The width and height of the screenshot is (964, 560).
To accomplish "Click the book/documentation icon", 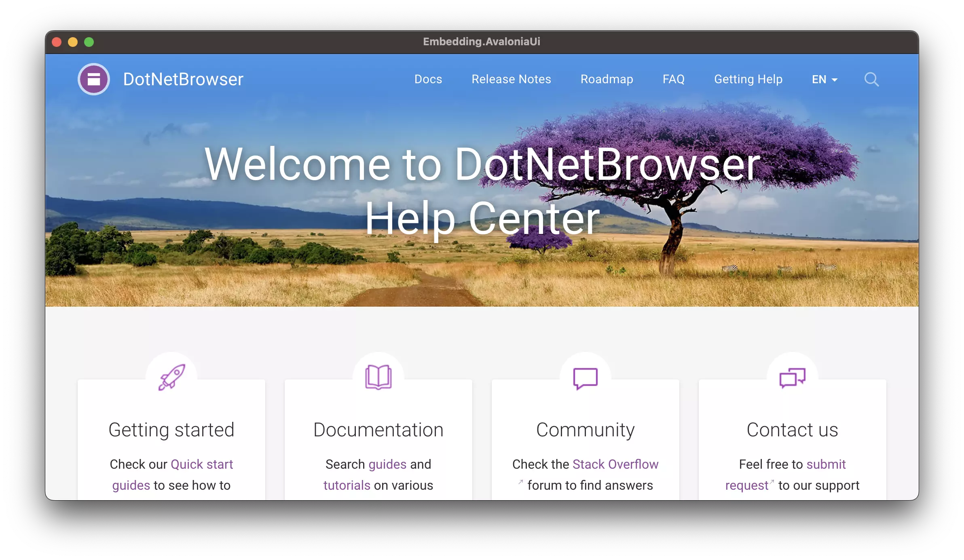I will pos(378,378).
